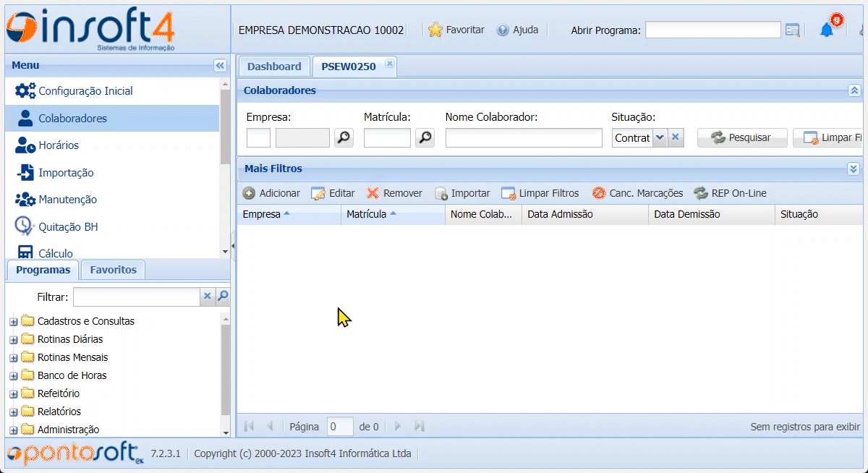868x473 pixels.
Task: Click the magnifier next to Matrícula field
Action: (426, 137)
